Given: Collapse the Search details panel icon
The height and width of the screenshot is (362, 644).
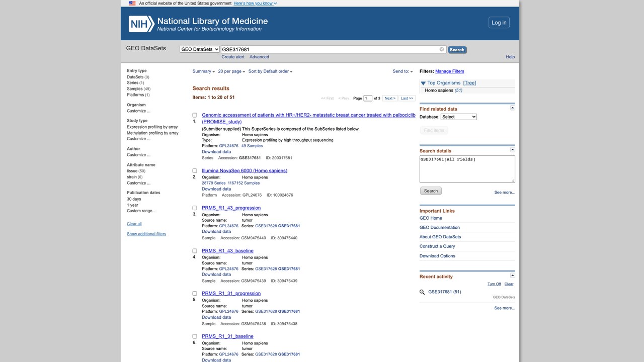Looking at the screenshot, I should (513, 150).
